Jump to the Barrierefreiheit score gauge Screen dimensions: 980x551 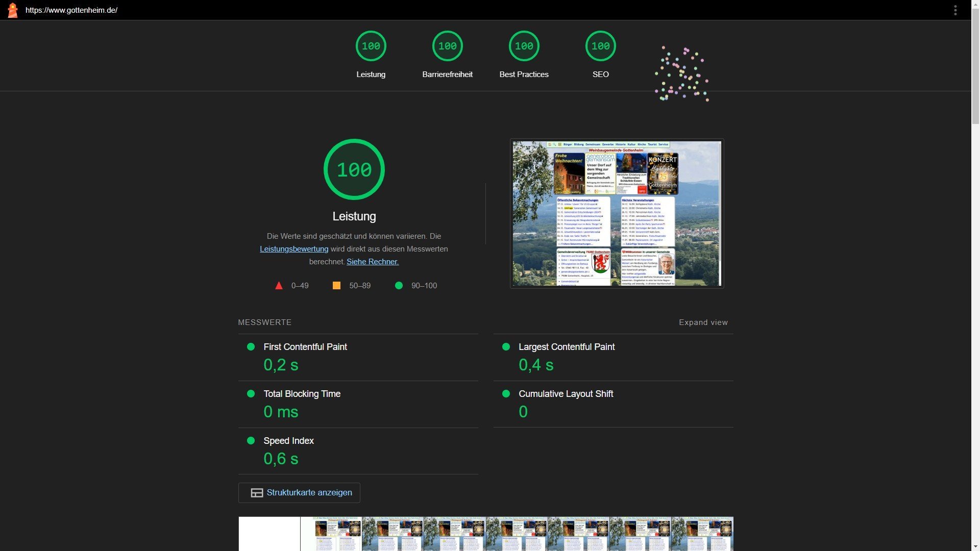[447, 46]
